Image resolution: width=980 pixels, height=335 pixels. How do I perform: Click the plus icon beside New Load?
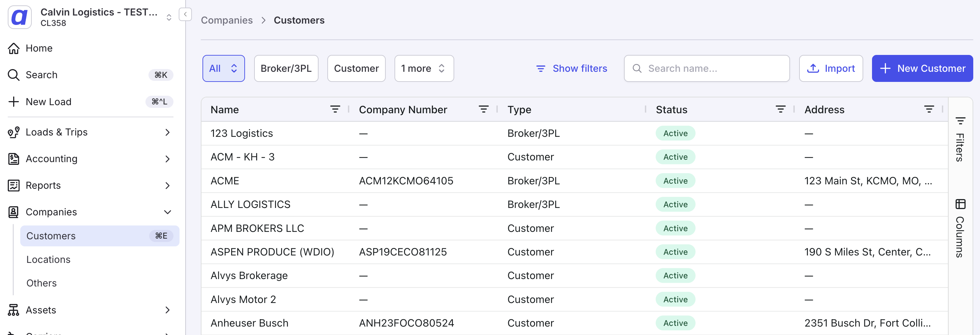pos(14,101)
